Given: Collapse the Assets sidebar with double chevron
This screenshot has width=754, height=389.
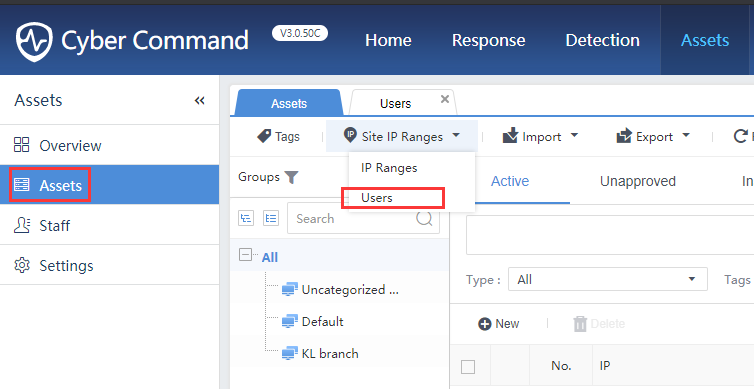Looking at the screenshot, I should 200,100.
